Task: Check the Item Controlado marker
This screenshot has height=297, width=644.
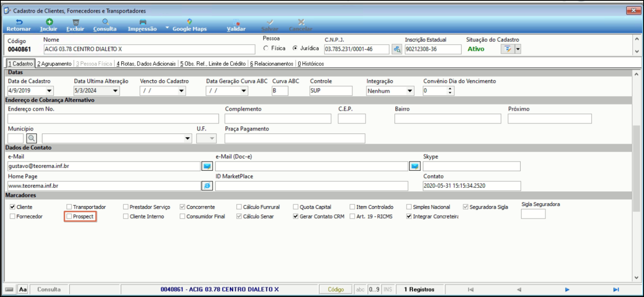Action: tap(352, 207)
